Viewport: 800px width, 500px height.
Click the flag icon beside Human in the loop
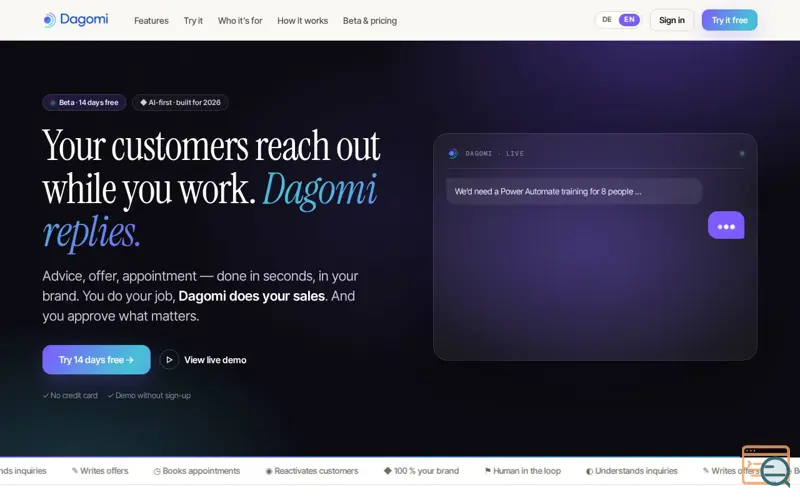tap(488, 471)
